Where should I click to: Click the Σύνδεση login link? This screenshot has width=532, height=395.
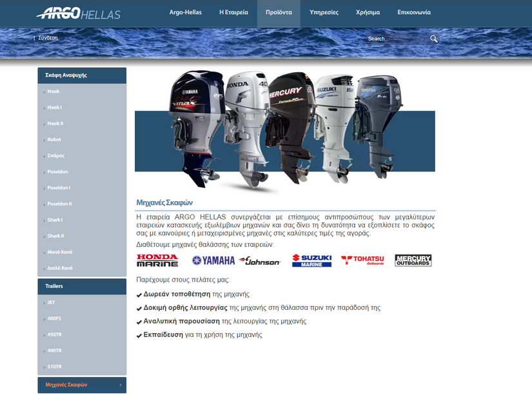click(x=48, y=38)
